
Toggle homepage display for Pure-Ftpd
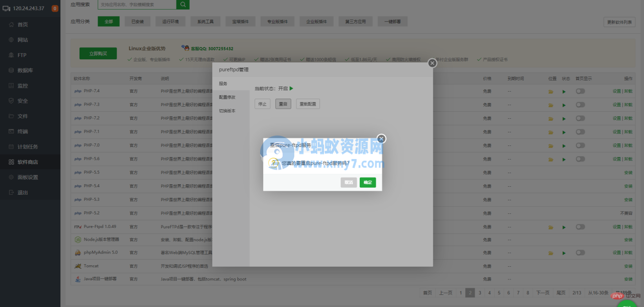tap(581, 226)
